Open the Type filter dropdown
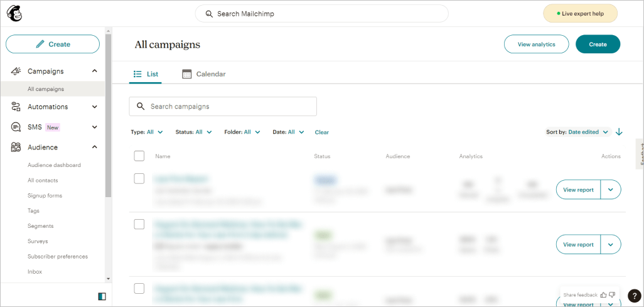The width and height of the screenshot is (644, 307). click(146, 132)
